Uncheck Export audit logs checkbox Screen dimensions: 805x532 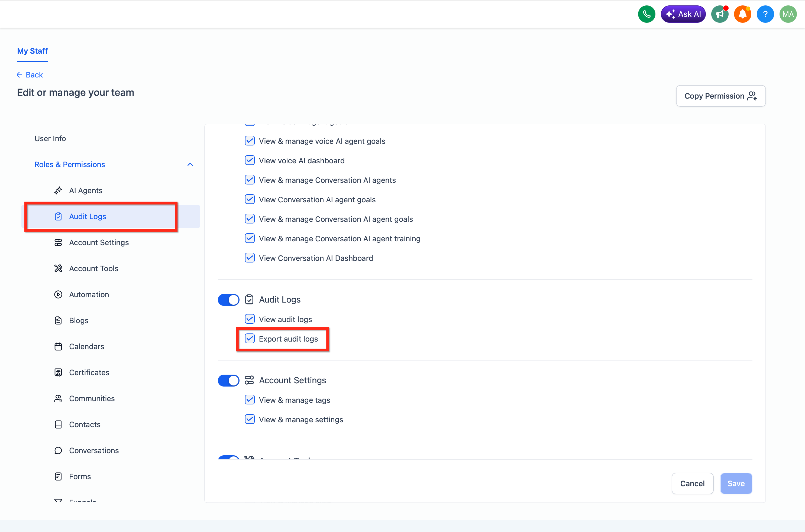point(250,339)
